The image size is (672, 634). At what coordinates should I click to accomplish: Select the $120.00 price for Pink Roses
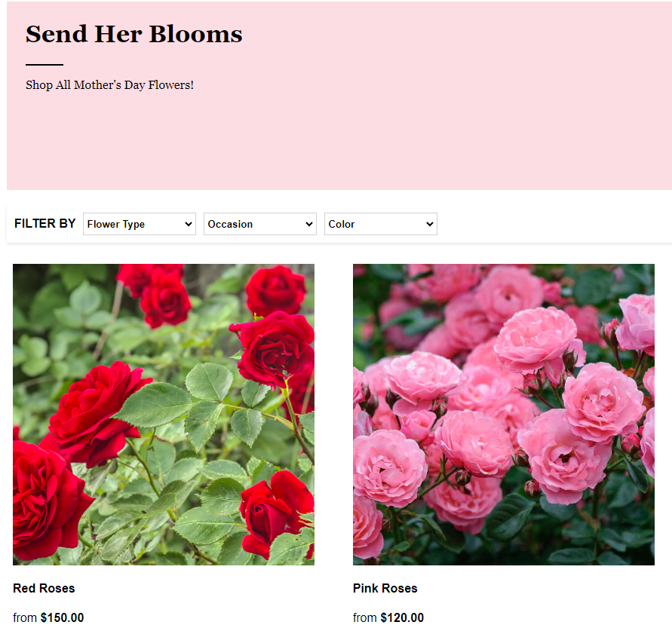click(x=402, y=617)
